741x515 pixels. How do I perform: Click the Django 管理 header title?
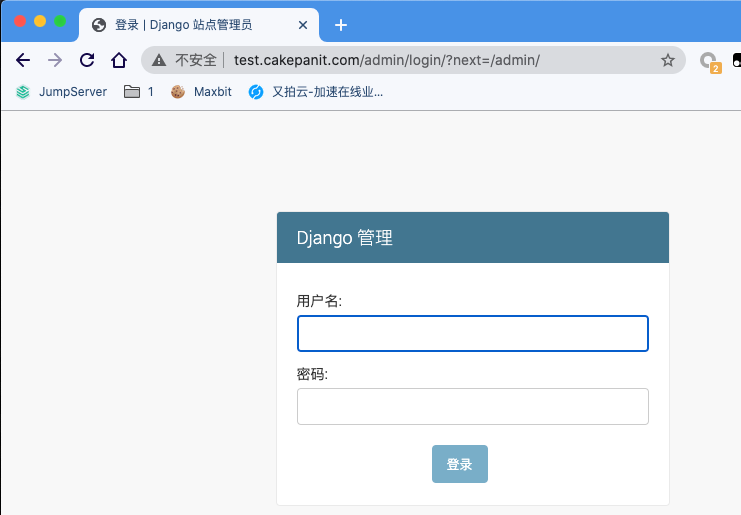(345, 238)
